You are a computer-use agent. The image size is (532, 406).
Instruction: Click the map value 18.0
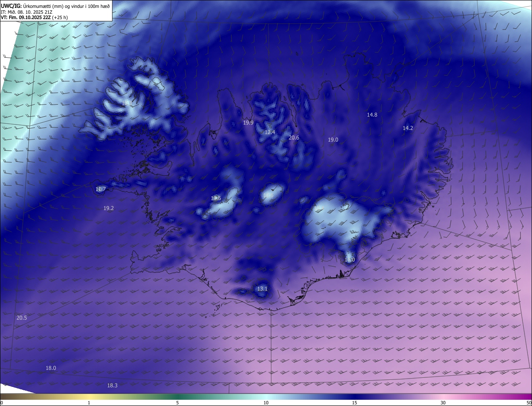click(x=51, y=368)
